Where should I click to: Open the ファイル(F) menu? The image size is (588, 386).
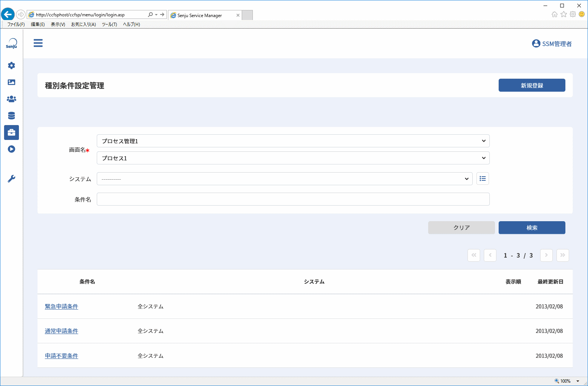16,24
